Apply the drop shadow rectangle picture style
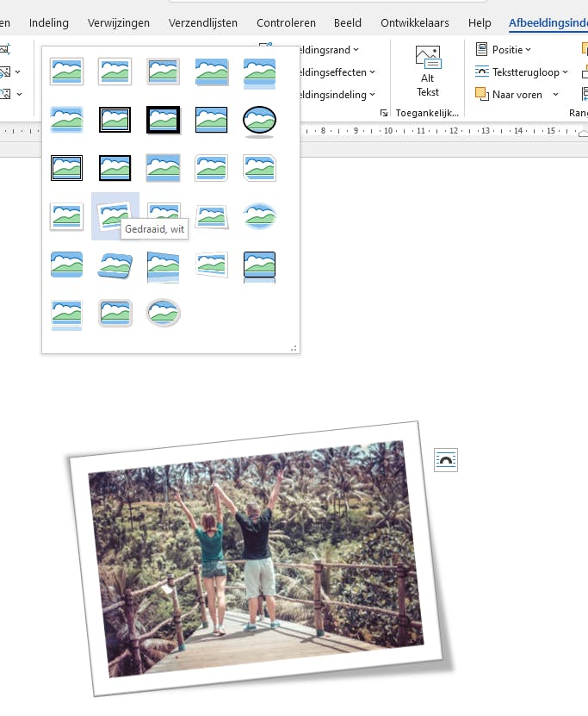This screenshot has height=716, width=588. coord(211,72)
